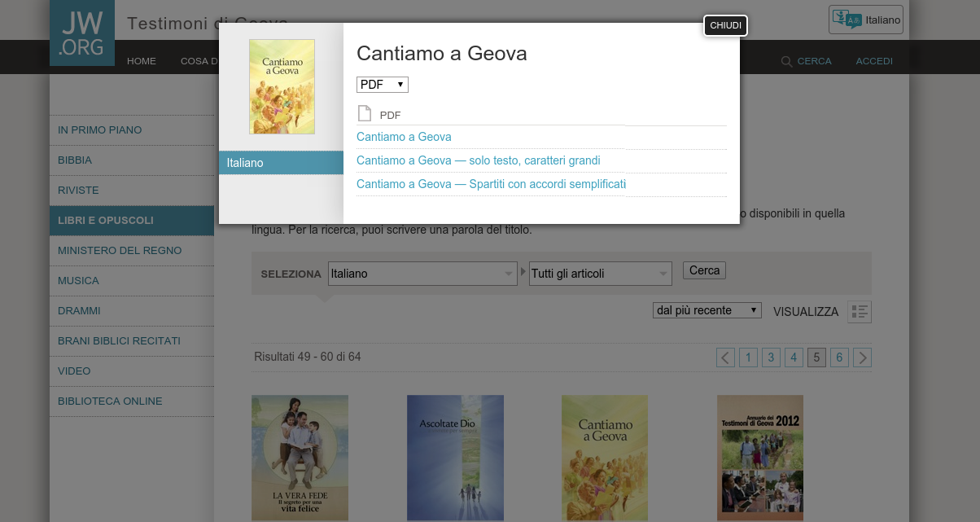Viewport: 980px width, 522px height.
Task: Open 'La vera fede' book thumbnail
Action: coord(300,458)
